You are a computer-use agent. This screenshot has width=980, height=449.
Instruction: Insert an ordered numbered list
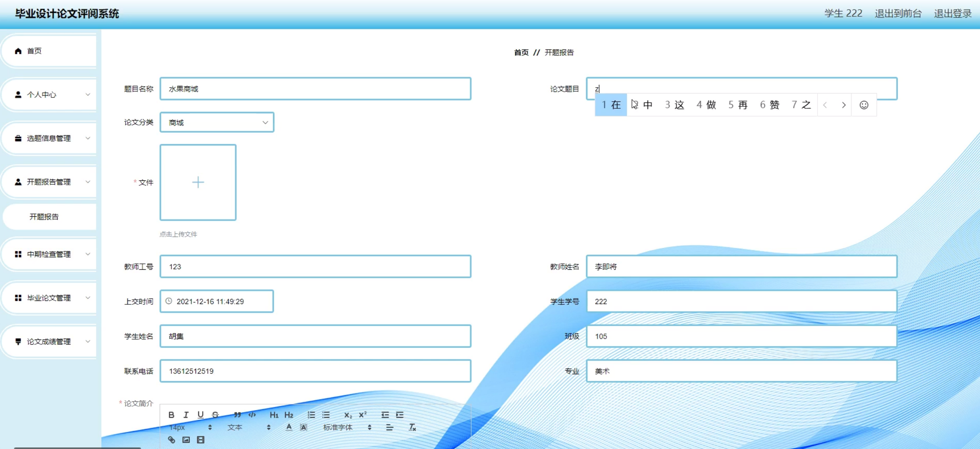[311, 415]
